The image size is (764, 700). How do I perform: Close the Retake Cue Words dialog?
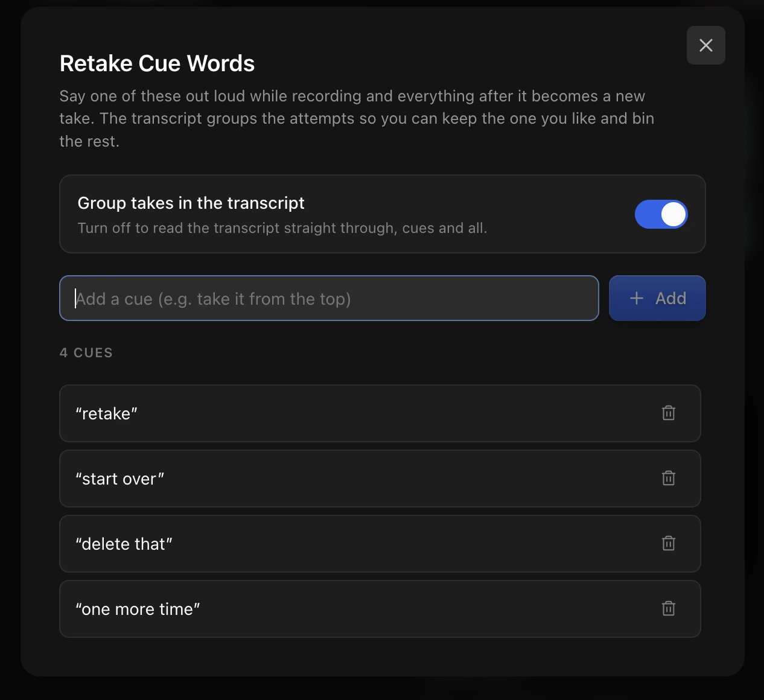(706, 45)
